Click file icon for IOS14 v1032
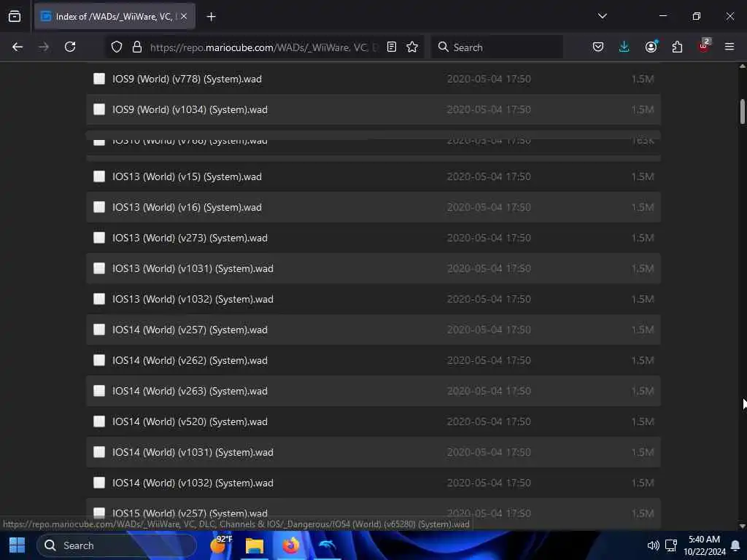This screenshot has height=560, width=747. (x=99, y=483)
